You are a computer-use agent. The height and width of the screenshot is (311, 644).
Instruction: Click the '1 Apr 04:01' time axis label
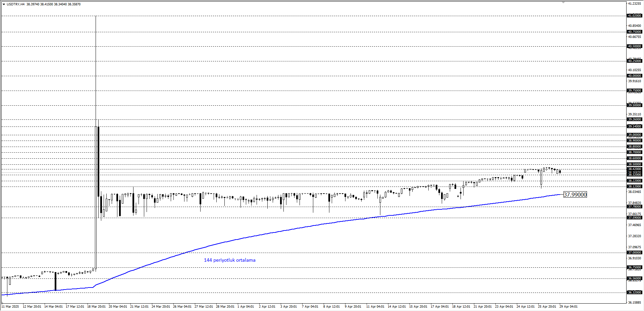click(246, 307)
